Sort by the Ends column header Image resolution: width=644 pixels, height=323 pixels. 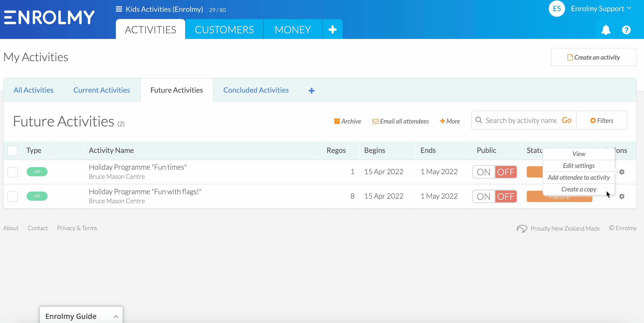[x=428, y=150]
